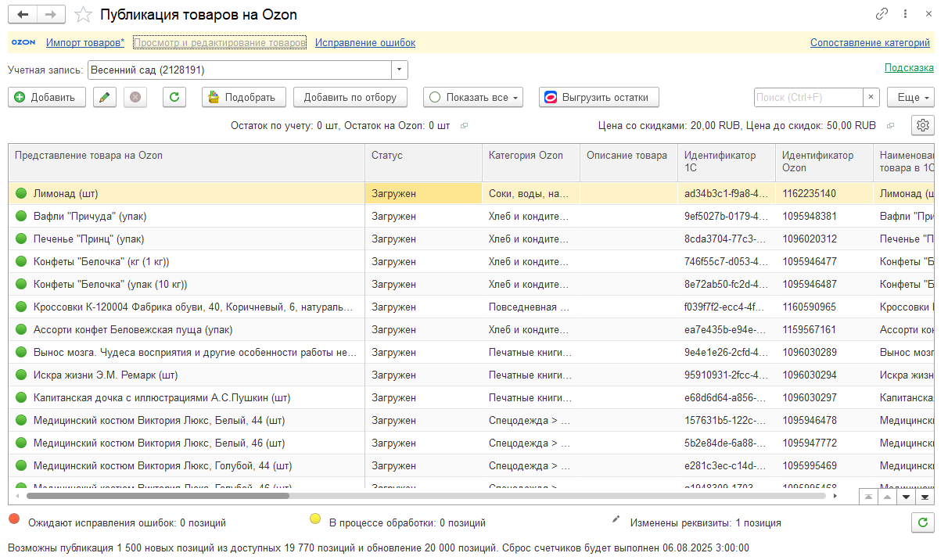Click the favorite star icon near title
The width and height of the screenshot is (948, 560).
tap(81, 15)
